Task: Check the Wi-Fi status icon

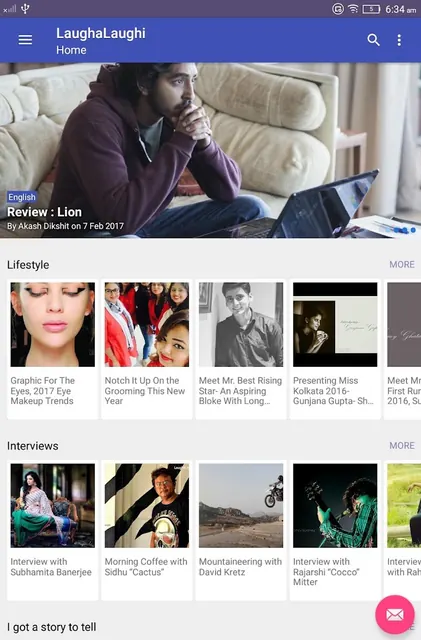Action: coord(353,9)
